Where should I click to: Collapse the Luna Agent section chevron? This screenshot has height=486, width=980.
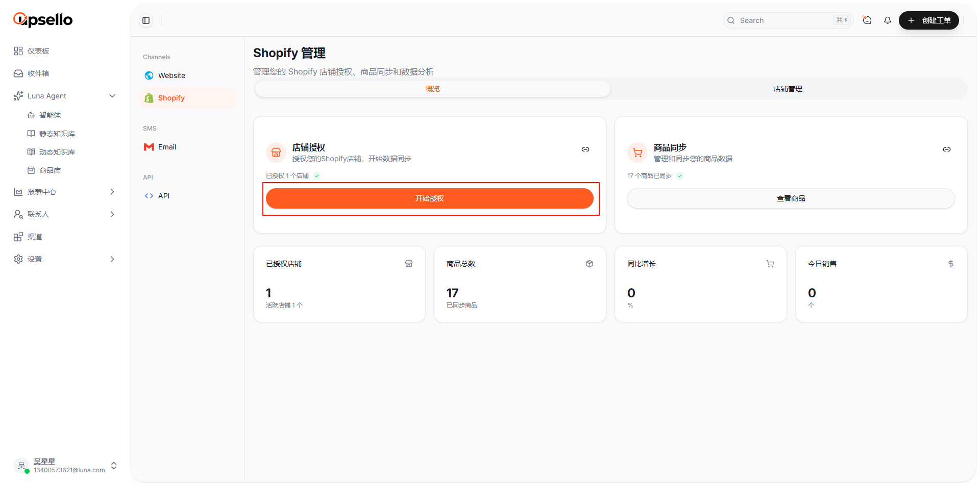(112, 96)
